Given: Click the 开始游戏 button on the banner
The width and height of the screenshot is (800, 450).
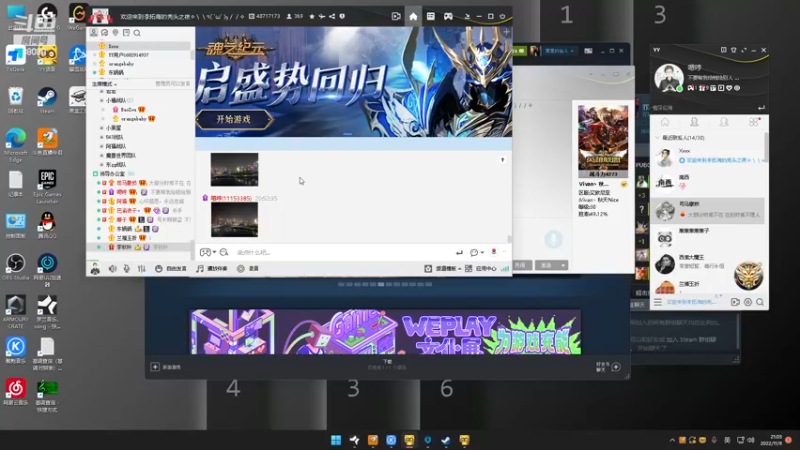Looking at the screenshot, I should tap(234, 119).
